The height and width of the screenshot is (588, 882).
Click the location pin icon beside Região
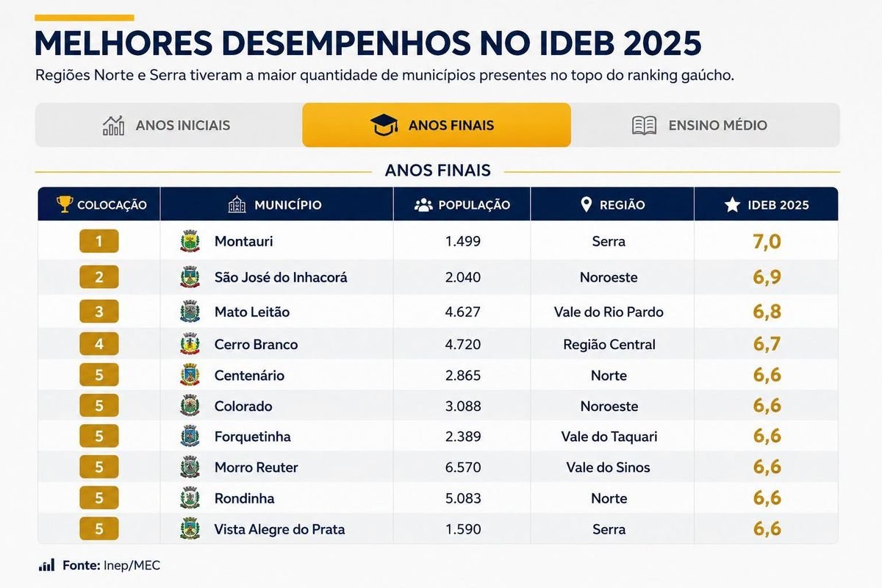(586, 204)
